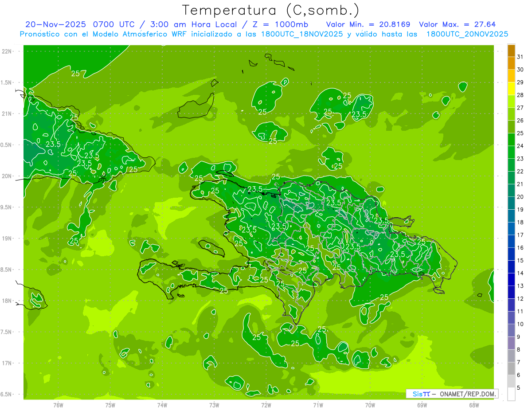Pick the yellow swatch between 28 and 29

(511, 89)
